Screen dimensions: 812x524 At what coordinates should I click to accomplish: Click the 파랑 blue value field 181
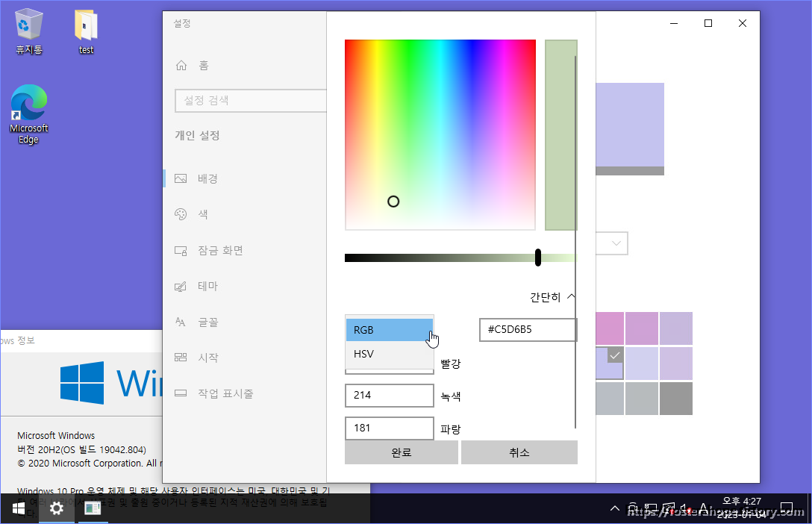coord(390,428)
